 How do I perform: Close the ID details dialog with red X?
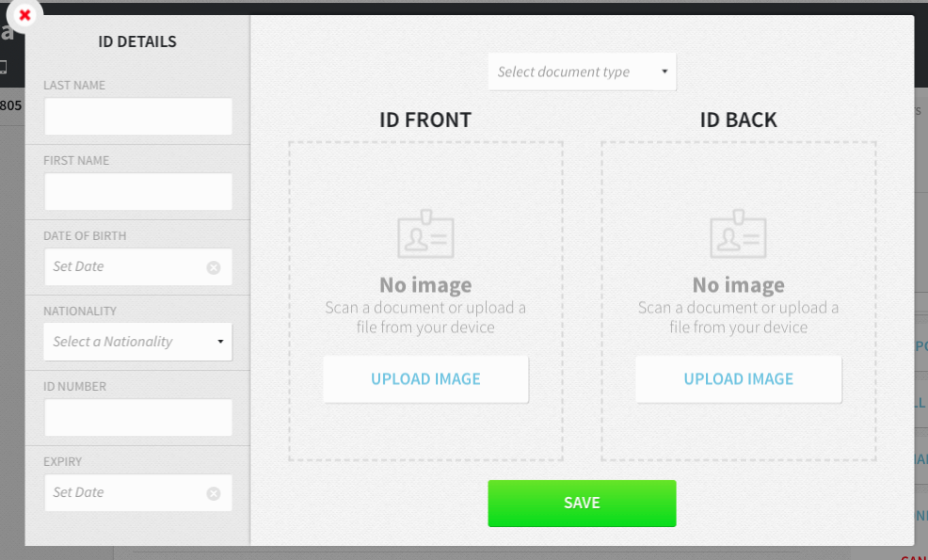click(x=25, y=15)
